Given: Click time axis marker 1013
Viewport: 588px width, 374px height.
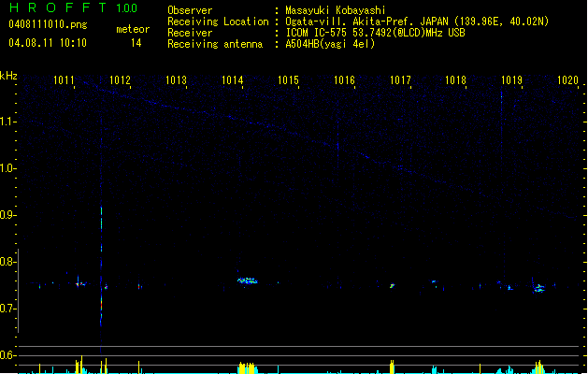Looking at the screenshot, I should pos(176,80).
